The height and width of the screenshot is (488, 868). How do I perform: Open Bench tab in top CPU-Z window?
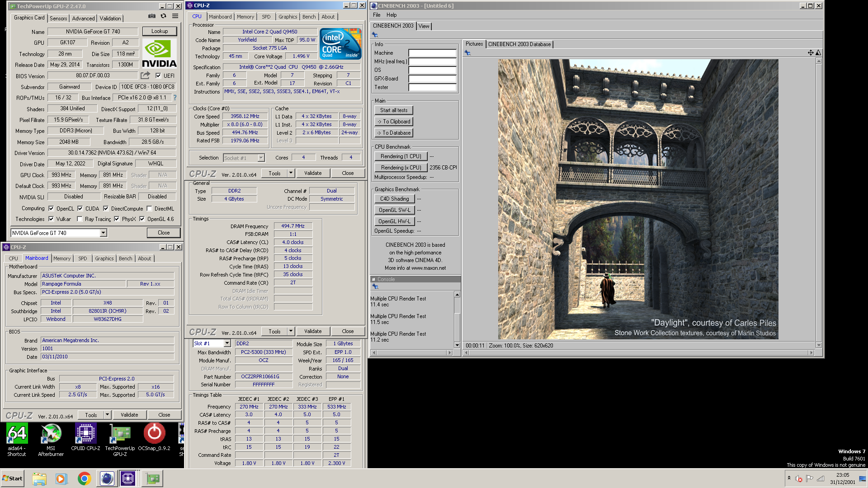click(x=309, y=17)
